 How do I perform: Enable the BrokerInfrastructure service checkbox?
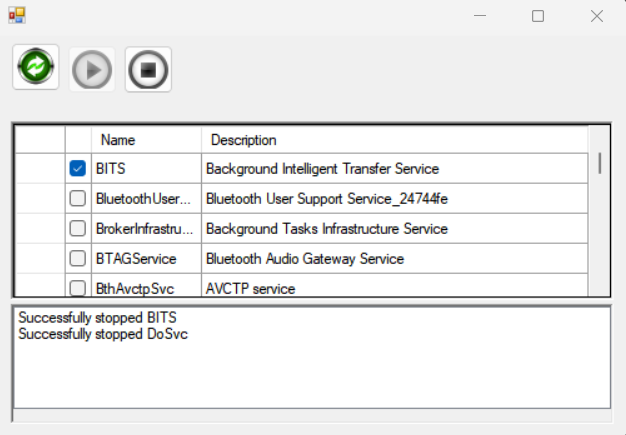pyautogui.click(x=77, y=229)
